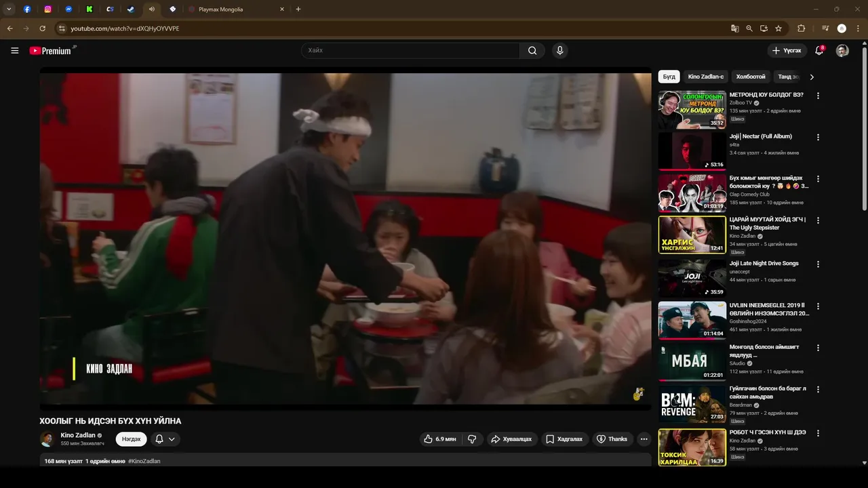Open options for РОБОТ Ч ГЭСЭН video
This screenshot has height=488, width=868.
coord(818,433)
